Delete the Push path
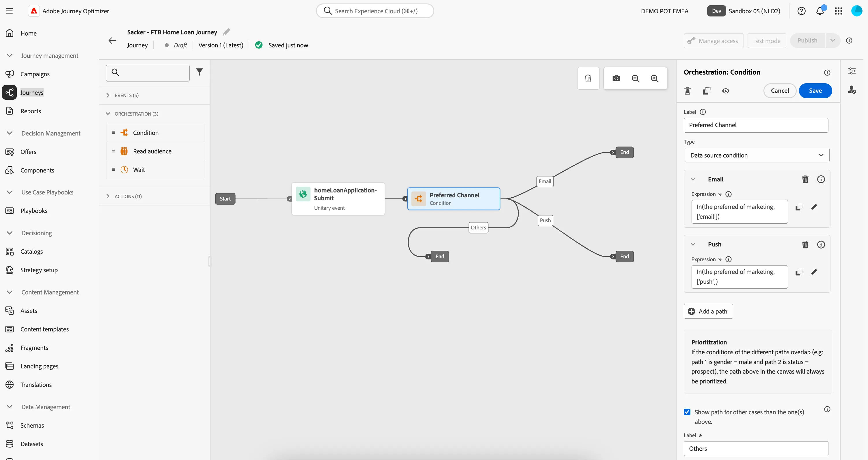The height and width of the screenshot is (460, 868). [x=805, y=244]
